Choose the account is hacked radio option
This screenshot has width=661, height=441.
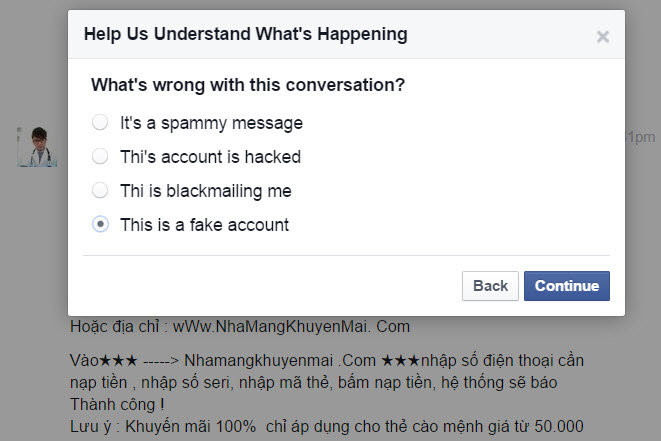(100, 156)
